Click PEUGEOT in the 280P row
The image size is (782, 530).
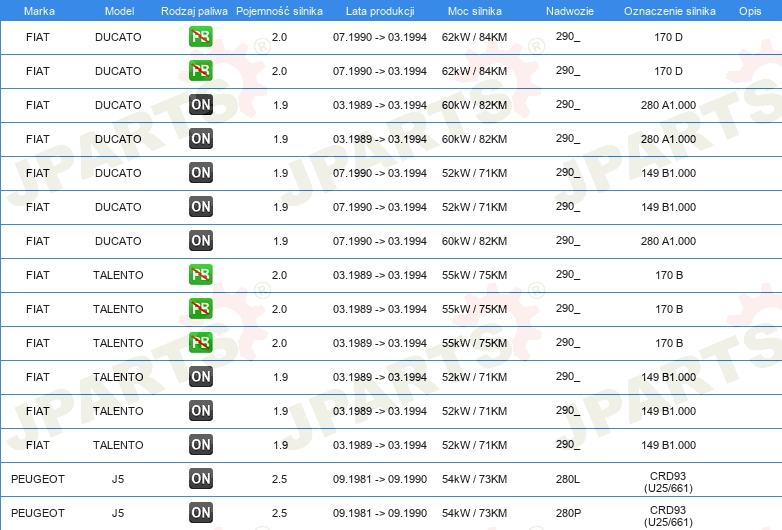[x=38, y=513]
